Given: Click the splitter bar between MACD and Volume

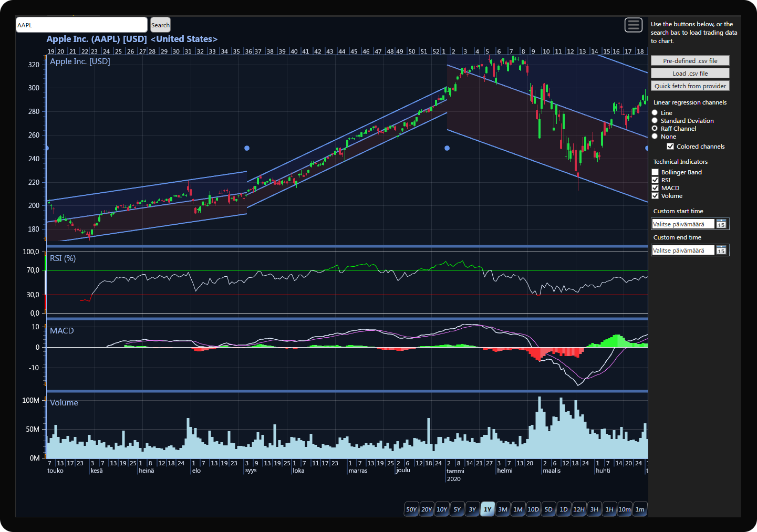Looking at the screenshot, I should (x=347, y=391).
